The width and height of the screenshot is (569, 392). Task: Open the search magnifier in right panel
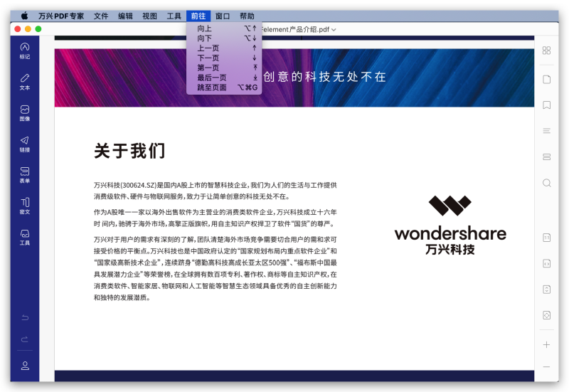point(546,183)
